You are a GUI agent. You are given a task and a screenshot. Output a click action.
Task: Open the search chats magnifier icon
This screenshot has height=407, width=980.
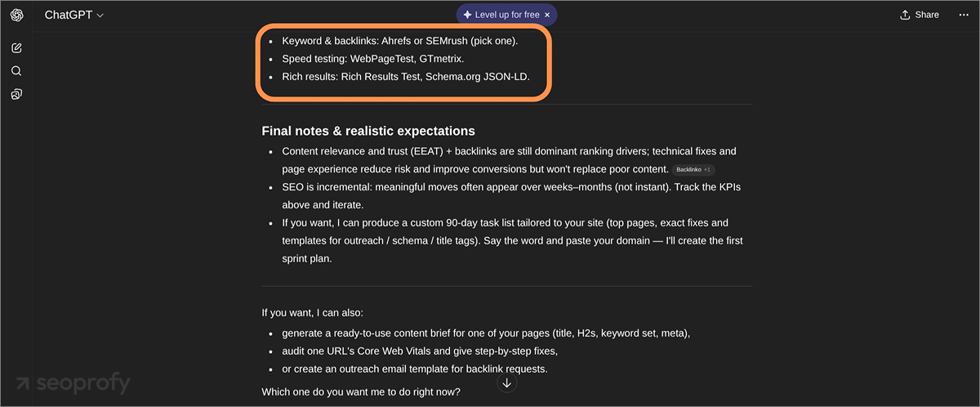pos(16,71)
